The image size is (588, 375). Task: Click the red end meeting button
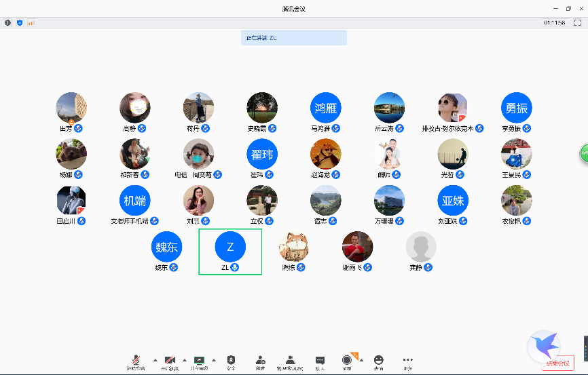[x=557, y=363]
